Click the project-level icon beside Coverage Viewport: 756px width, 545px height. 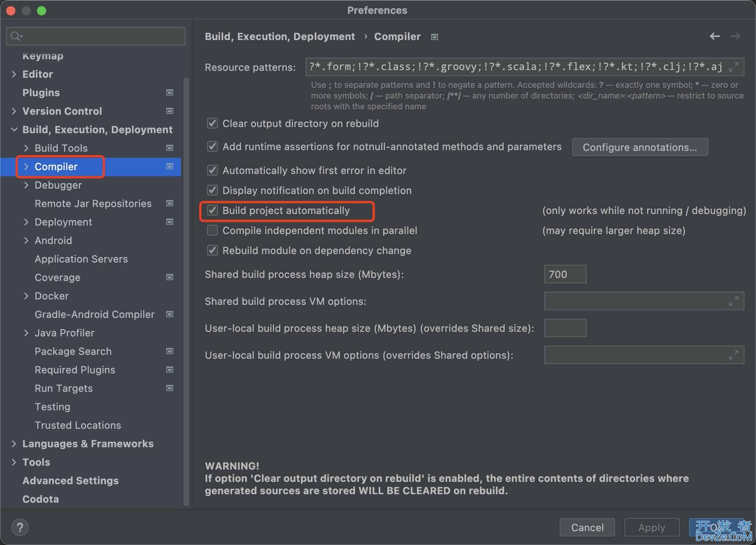pos(169,277)
